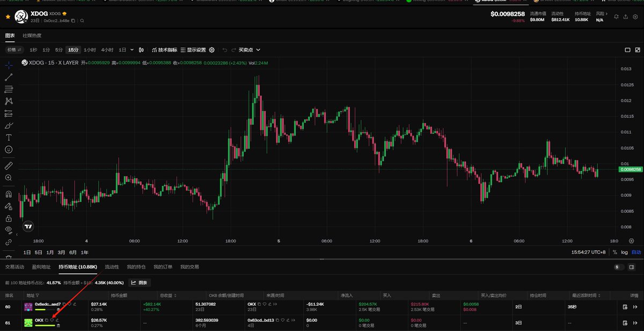
Task: Toggle magnet mode for drawings
Action: [x=9, y=194]
